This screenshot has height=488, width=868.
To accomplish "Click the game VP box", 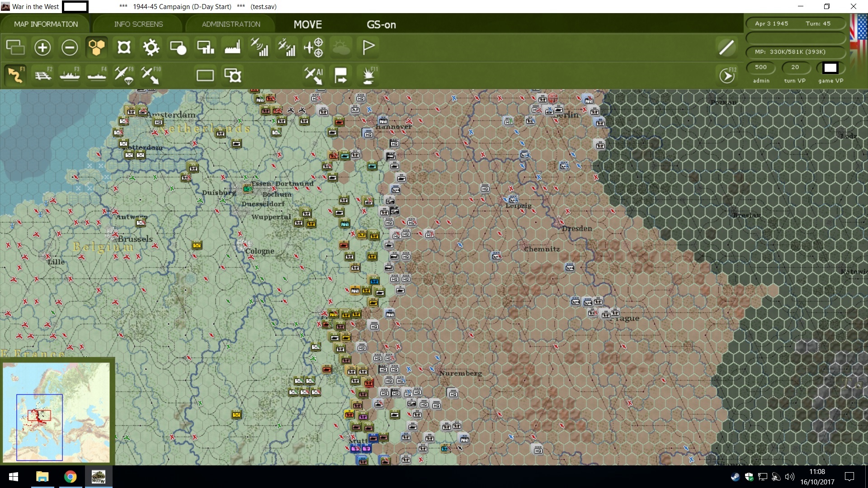I will click(830, 68).
